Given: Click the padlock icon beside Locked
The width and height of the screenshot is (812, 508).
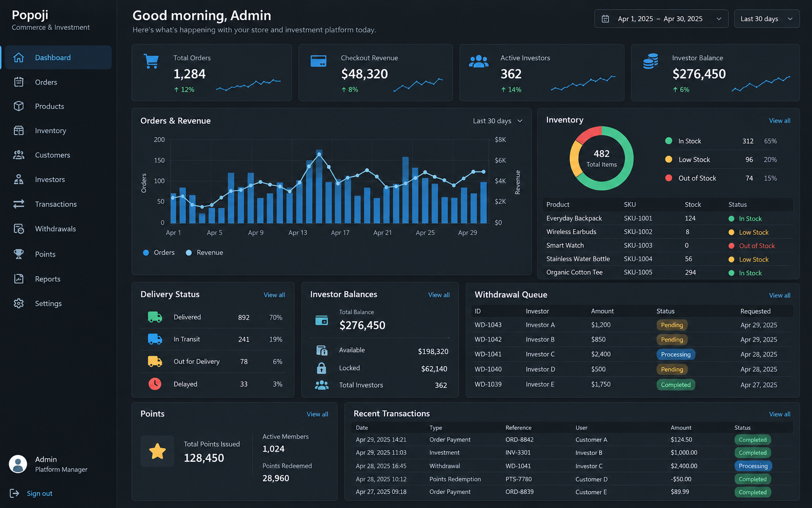Looking at the screenshot, I should 322,368.
